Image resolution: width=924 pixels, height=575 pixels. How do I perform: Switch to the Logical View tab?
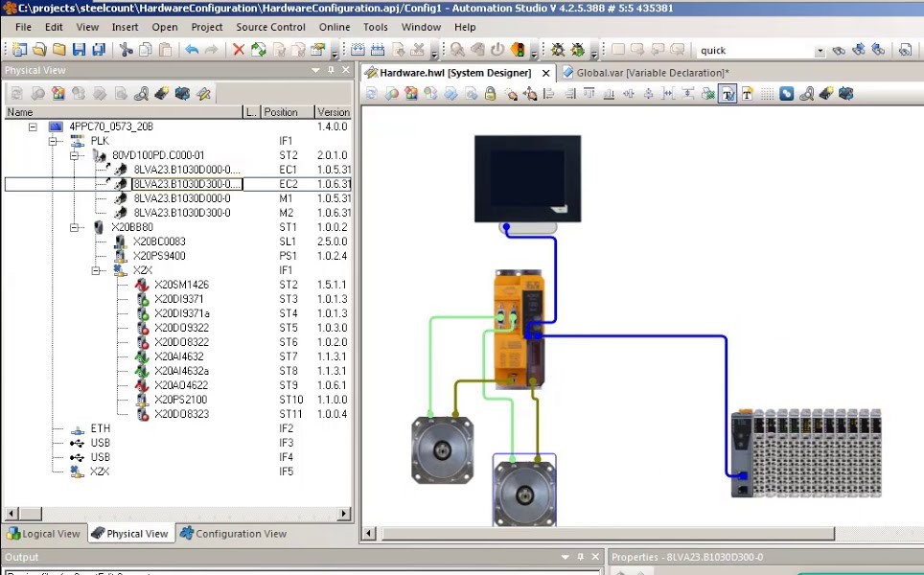pos(43,534)
